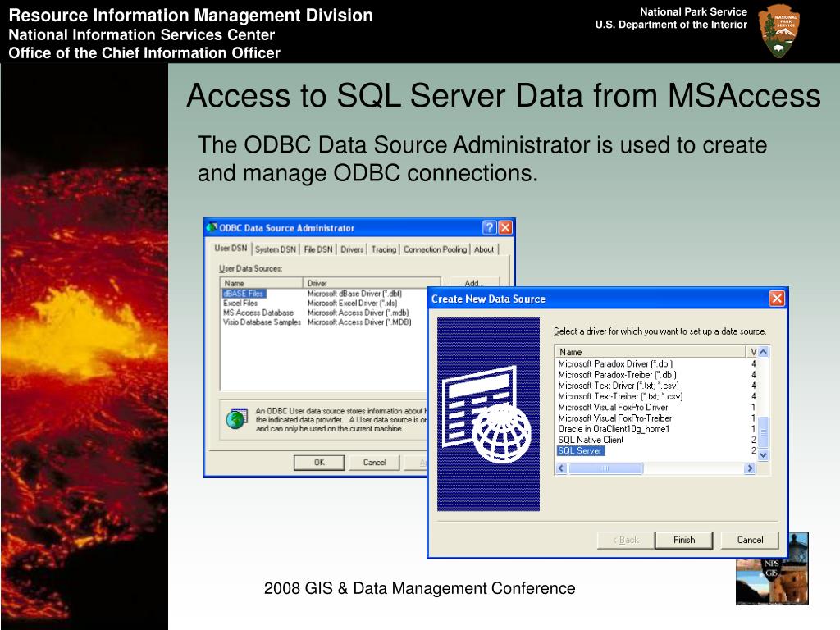Close the ODBC Data Source Administrator window
840x630 pixels.
click(505, 228)
